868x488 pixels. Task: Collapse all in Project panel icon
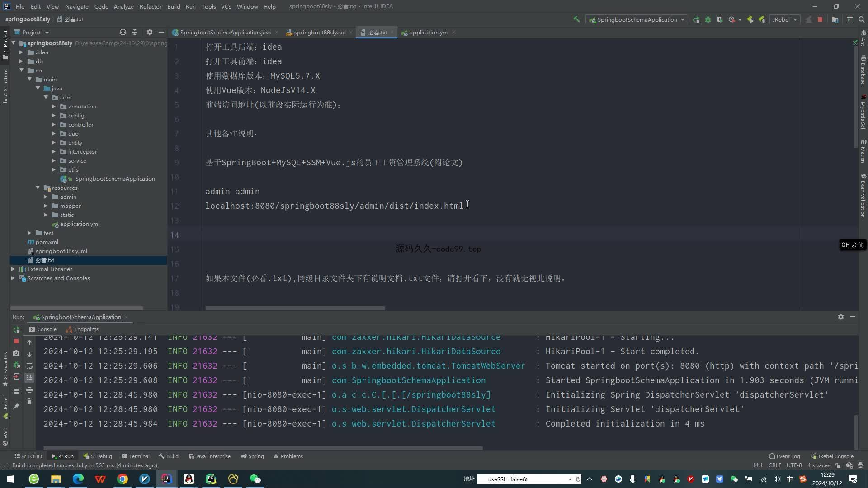coord(135,32)
